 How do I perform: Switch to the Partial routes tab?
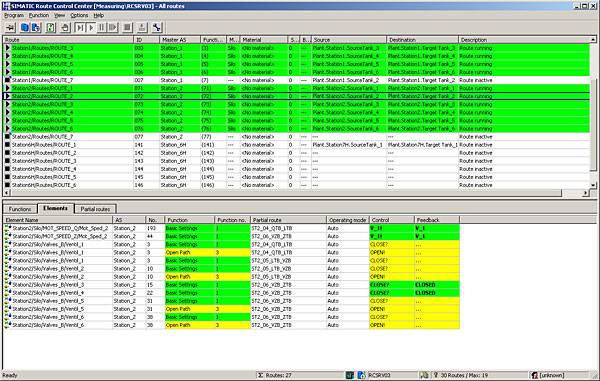point(95,209)
